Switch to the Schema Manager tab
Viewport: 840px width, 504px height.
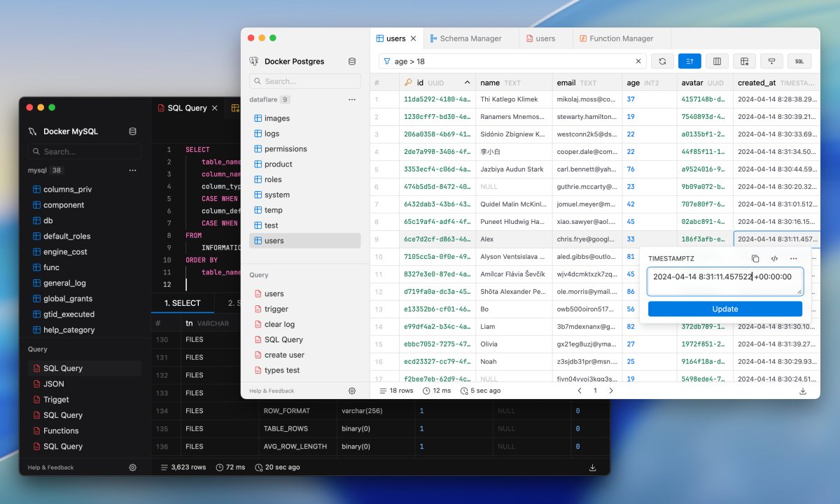pos(470,38)
